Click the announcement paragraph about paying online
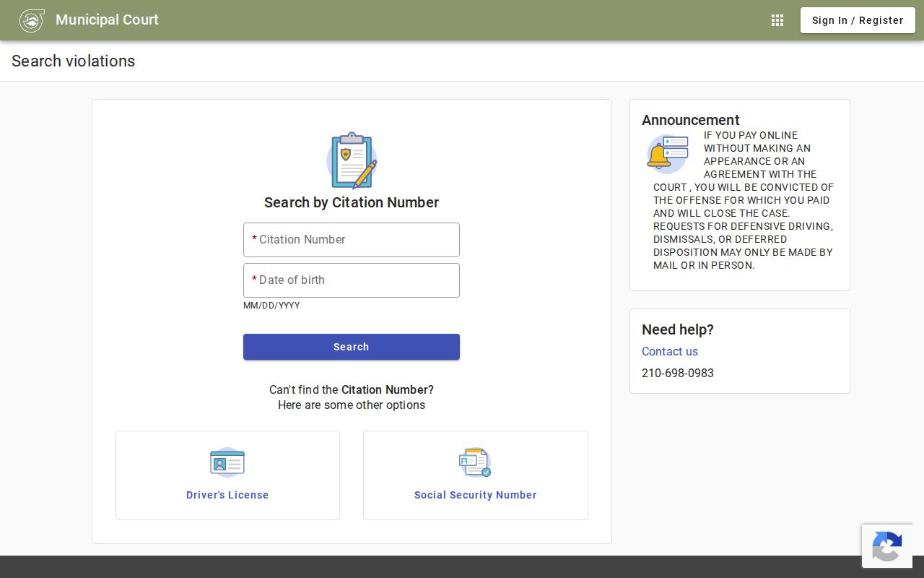Image resolution: width=924 pixels, height=578 pixels. pyautogui.click(x=744, y=200)
